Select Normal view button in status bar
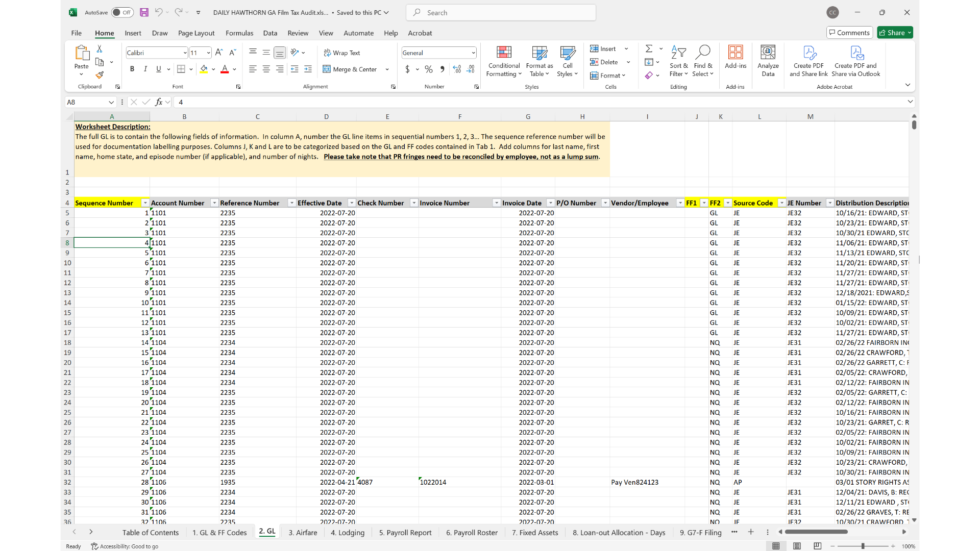This screenshot has width=980, height=551. 776,546
